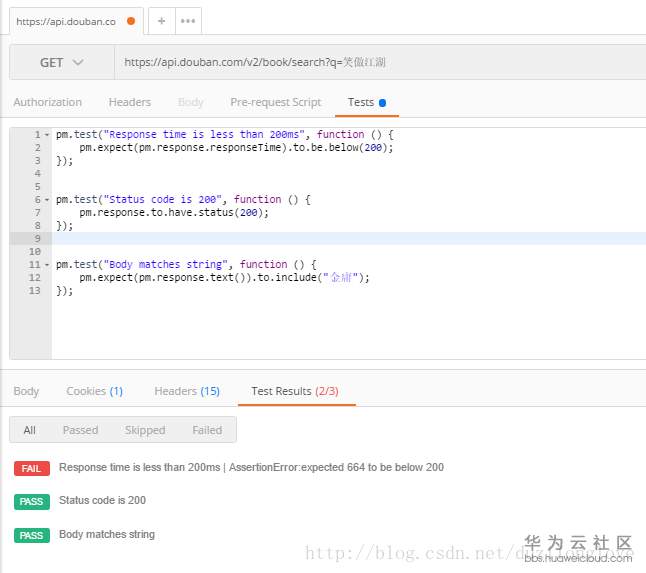
Task: Collapse code fold arrow on line 1
Action: [x=47, y=135]
